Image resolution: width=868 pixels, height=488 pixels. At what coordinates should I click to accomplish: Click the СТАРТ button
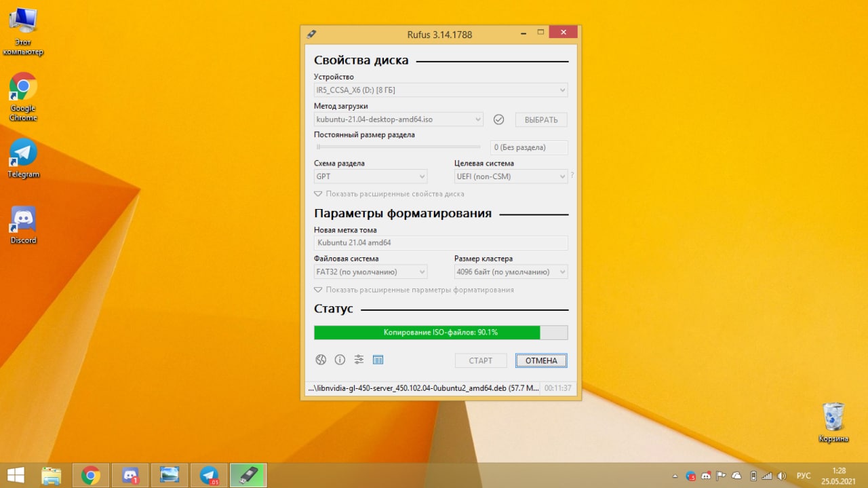[481, 360]
